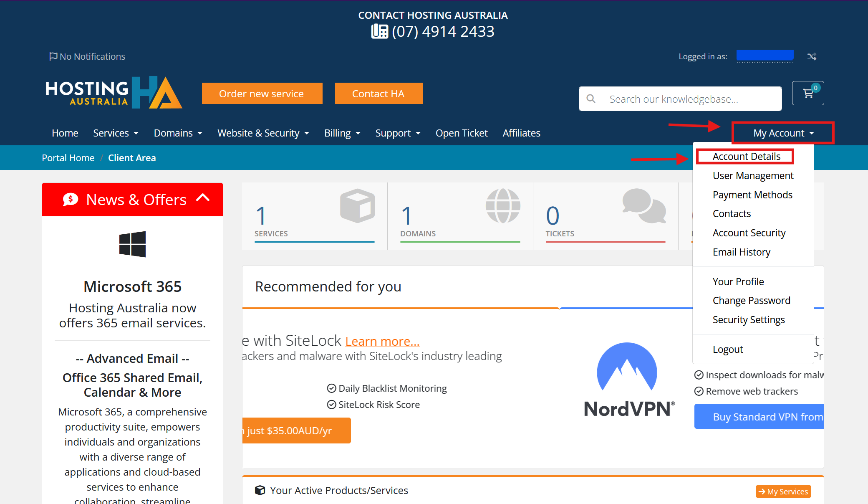Screen dimensions: 868x504
Task: Click the dollar speech bubble News icon
Action: (71, 200)
